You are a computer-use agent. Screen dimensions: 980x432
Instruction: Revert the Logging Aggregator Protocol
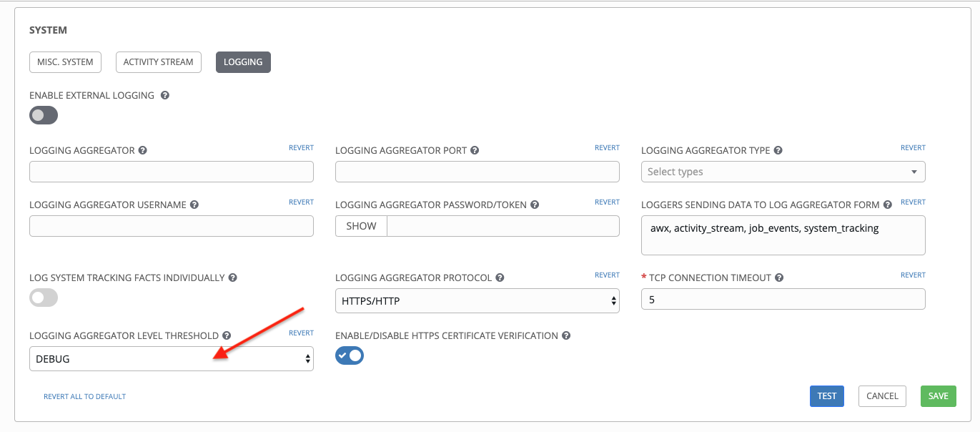point(607,275)
